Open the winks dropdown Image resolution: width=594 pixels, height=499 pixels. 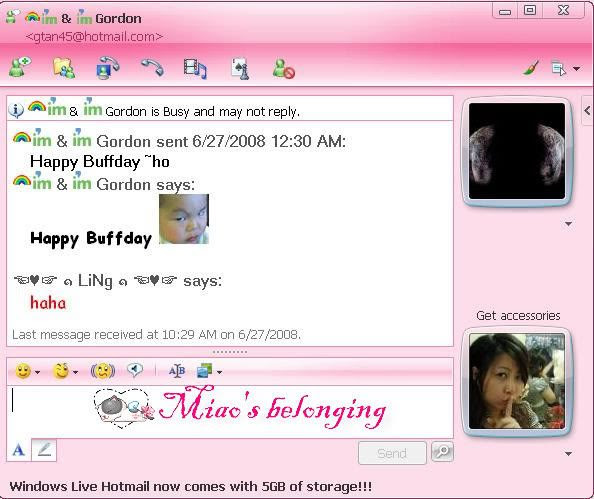click(65, 371)
